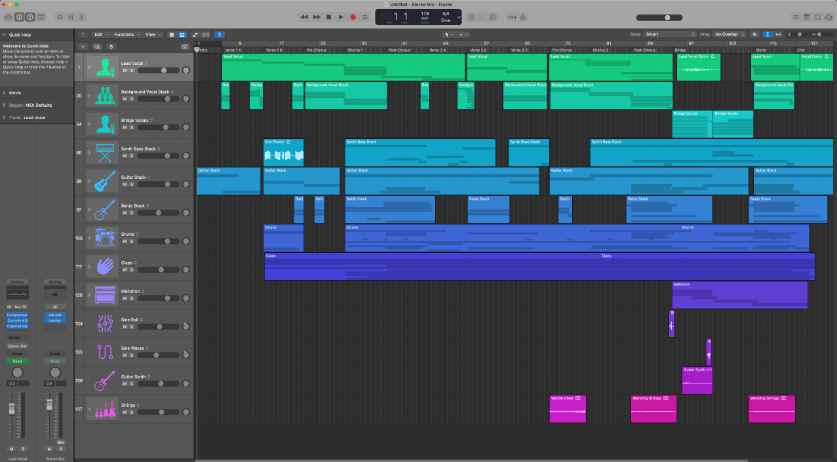Click the Mellotron track icon
This screenshot has width=837, height=462.
click(x=105, y=295)
